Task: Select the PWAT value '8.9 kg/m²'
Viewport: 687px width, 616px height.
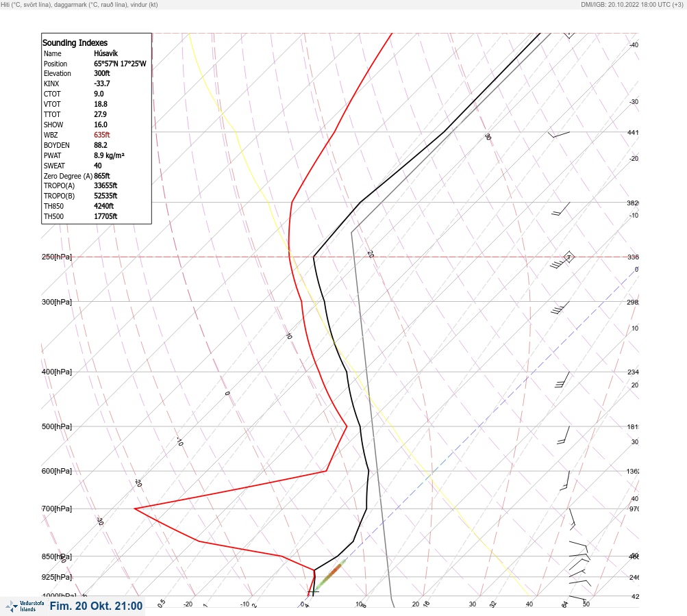Action: (x=109, y=155)
